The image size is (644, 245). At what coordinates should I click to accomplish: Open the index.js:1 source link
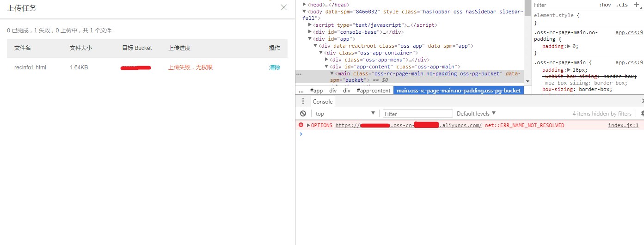pyautogui.click(x=623, y=126)
